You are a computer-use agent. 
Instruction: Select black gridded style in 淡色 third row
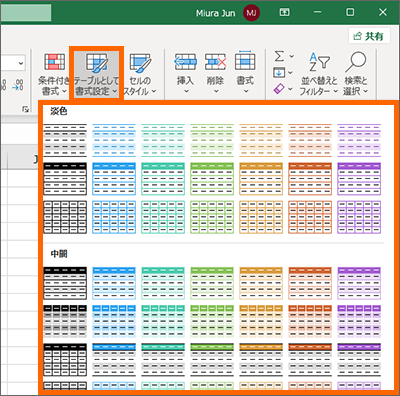coord(65,217)
